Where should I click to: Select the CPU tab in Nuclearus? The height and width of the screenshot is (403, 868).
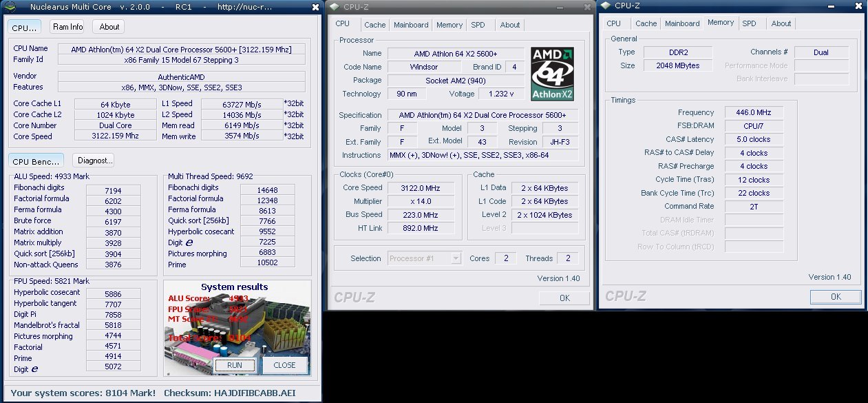click(24, 28)
